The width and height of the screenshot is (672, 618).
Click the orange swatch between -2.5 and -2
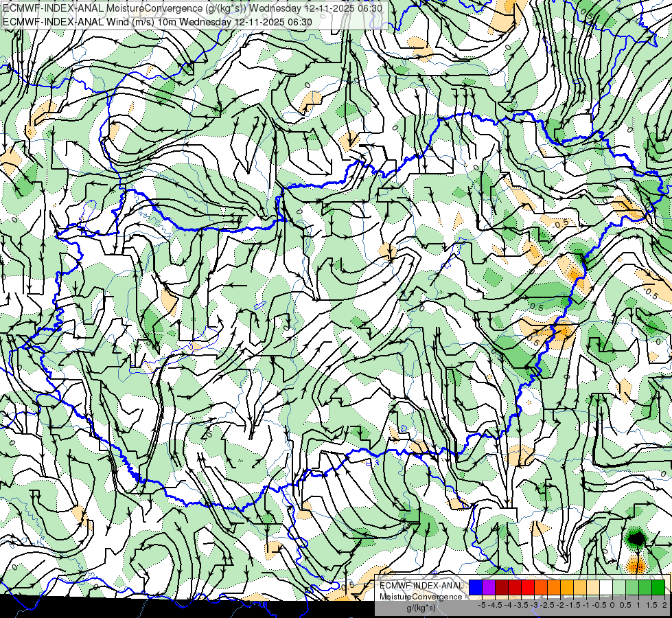(554, 588)
